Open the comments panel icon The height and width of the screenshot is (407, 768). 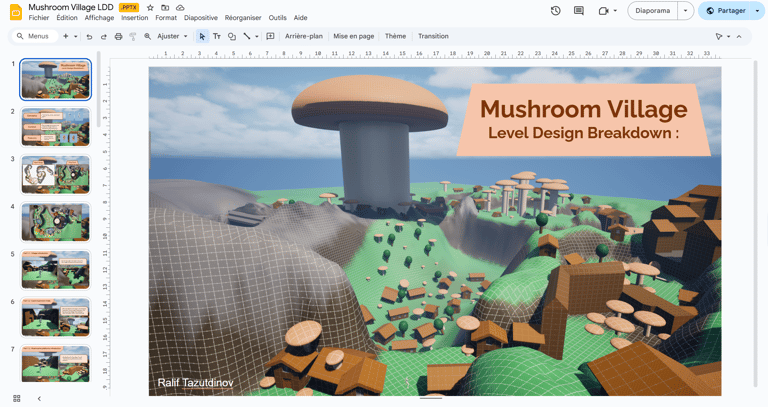tap(579, 11)
